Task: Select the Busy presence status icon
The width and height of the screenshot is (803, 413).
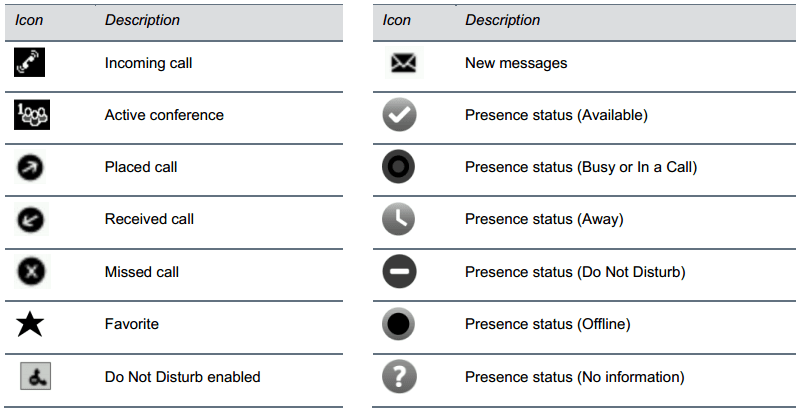Action: pos(399,168)
